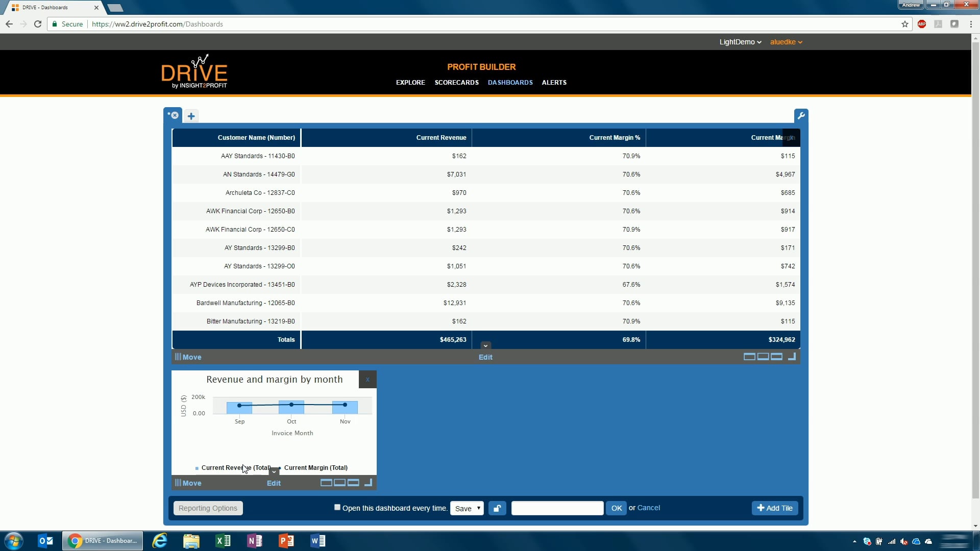This screenshot has height=551, width=980.
Task: Open Excel from the taskbar
Action: 223,540
